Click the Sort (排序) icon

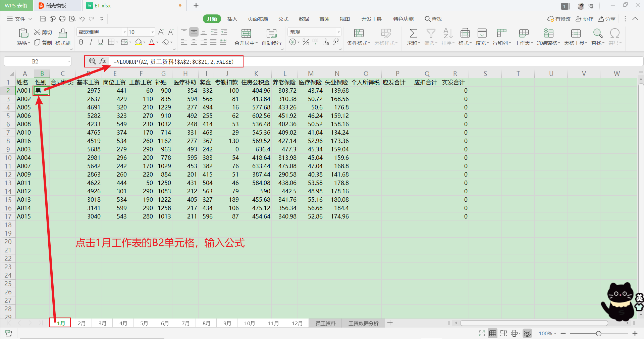tap(448, 33)
